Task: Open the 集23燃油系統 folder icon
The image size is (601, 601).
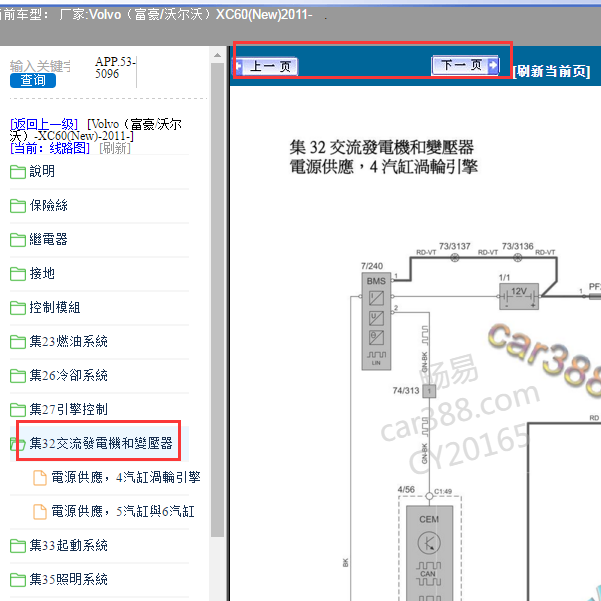Action: click(x=18, y=342)
